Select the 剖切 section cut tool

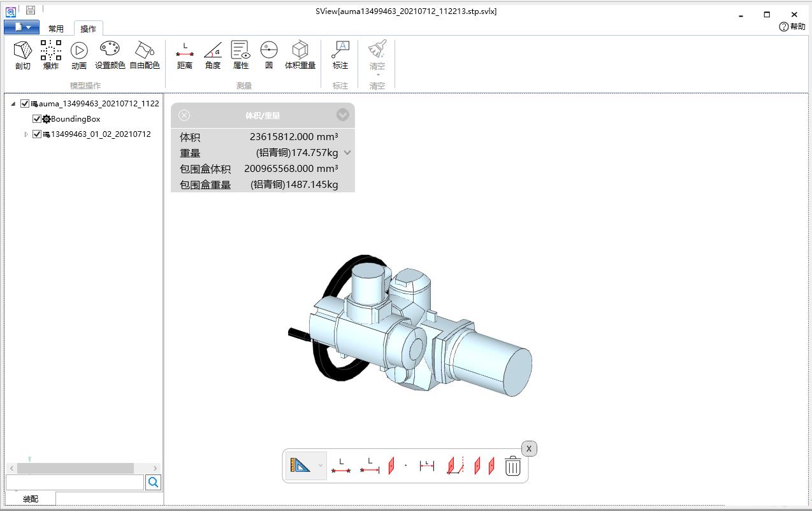(23, 55)
